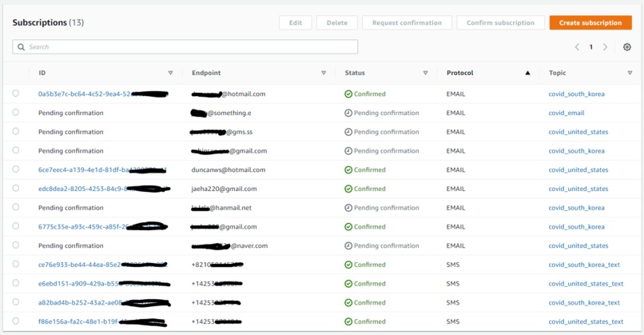The height and width of the screenshot is (335, 644).
Task: Click Confirm subscription button
Action: pyautogui.click(x=501, y=22)
